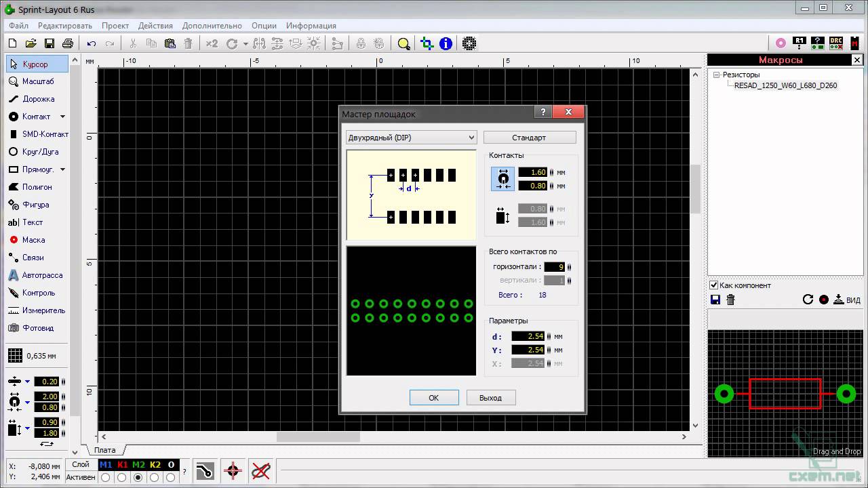
Task: Click the green crosshair toolbar icon
Action: point(427,43)
